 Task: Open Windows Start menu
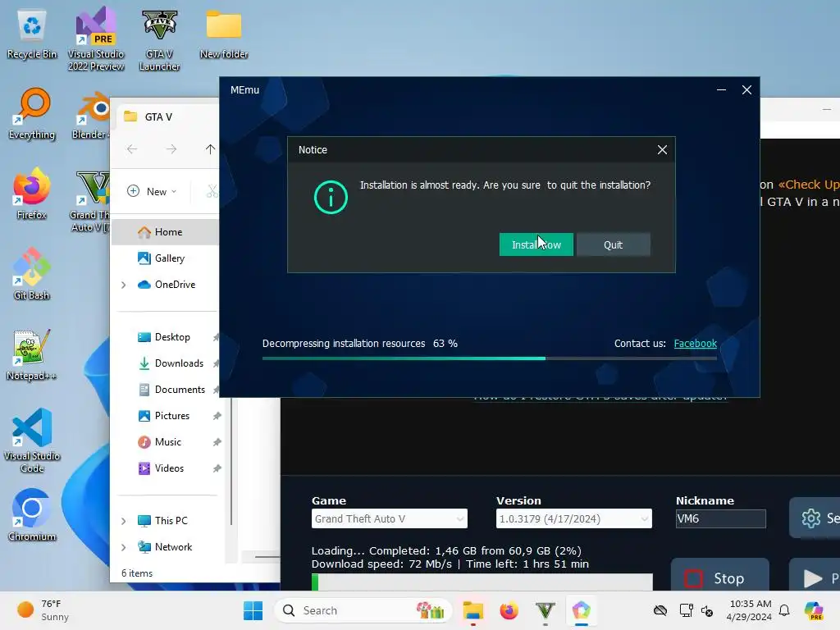coord(253,610)
